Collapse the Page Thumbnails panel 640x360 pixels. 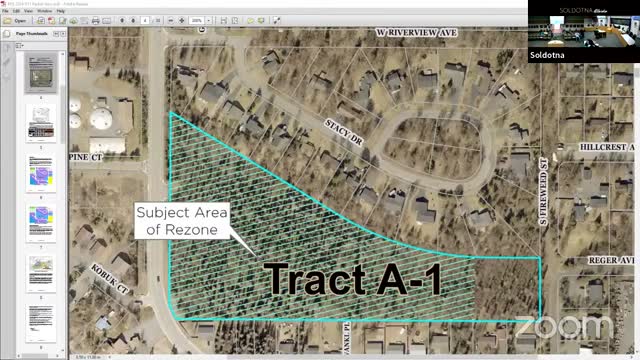click(56, 34)
